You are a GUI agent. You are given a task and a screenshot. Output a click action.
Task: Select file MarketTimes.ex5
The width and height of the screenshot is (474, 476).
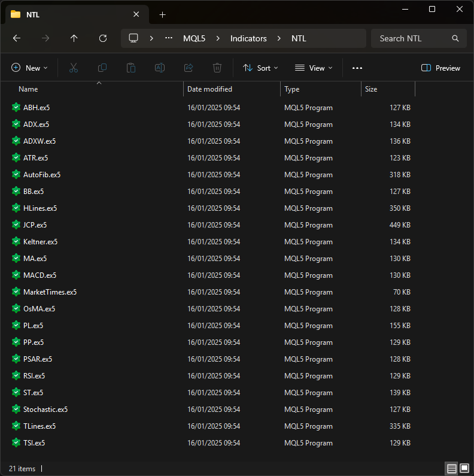50,292
